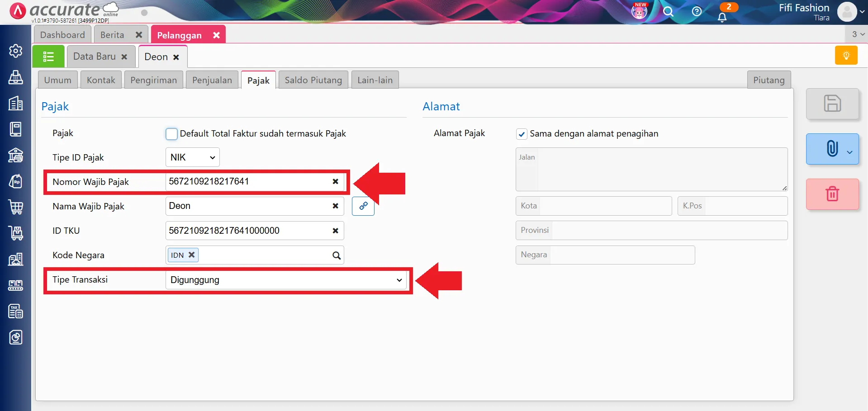Open the Rp price tag sidebar icon

(x=15, y=181)
